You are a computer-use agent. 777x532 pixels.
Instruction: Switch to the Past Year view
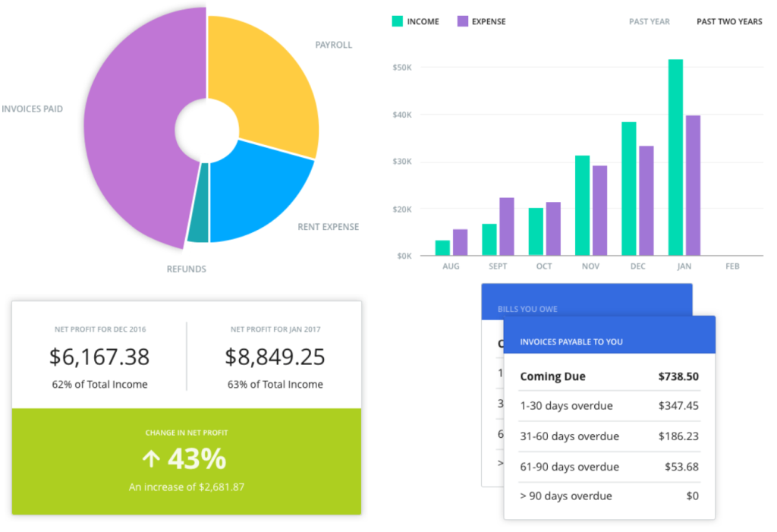649,21
